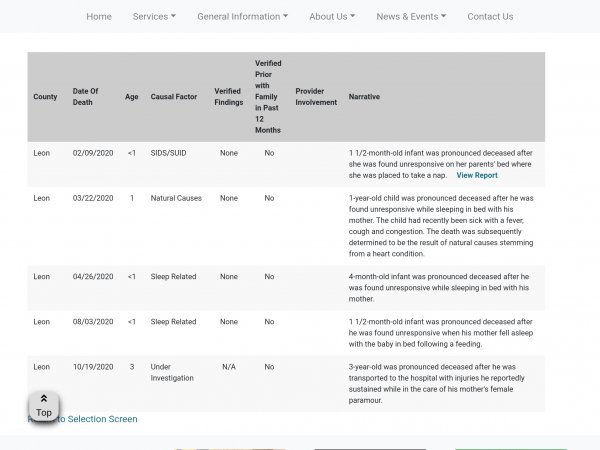
Task: Click the Top scroll-up button
Action: [x=43, y=406]
